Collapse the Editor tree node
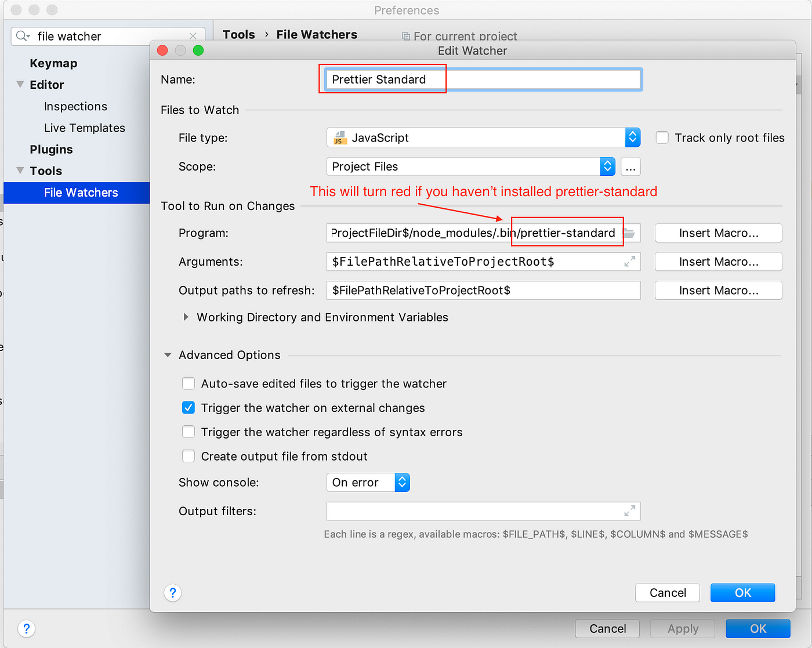This screenshot has height=648, width=812. pyautogui.click(x=20, y=85)
